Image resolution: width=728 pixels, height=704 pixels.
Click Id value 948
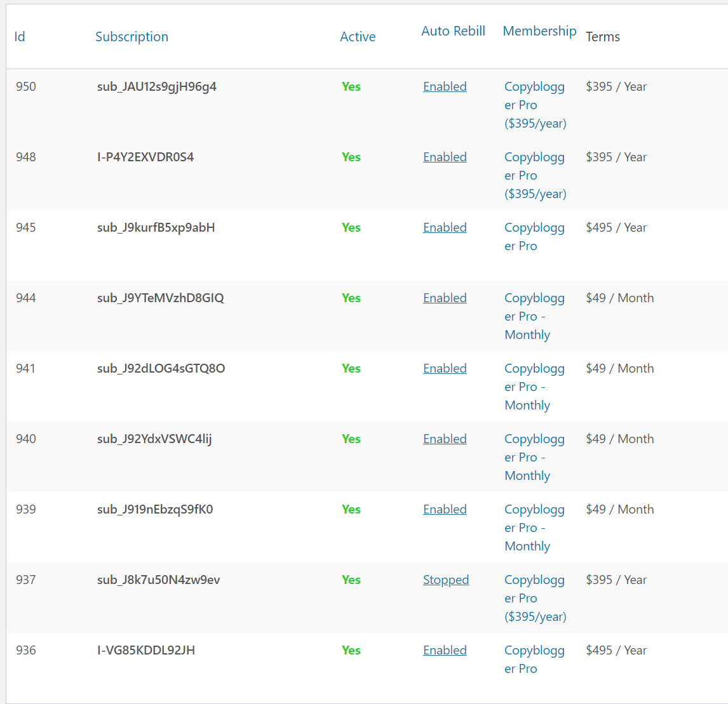tap(26, 157)
